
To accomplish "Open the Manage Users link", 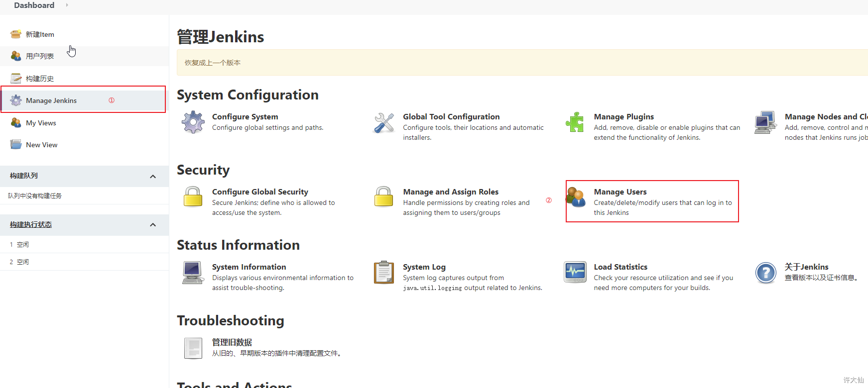I will [x=620, y=192].
